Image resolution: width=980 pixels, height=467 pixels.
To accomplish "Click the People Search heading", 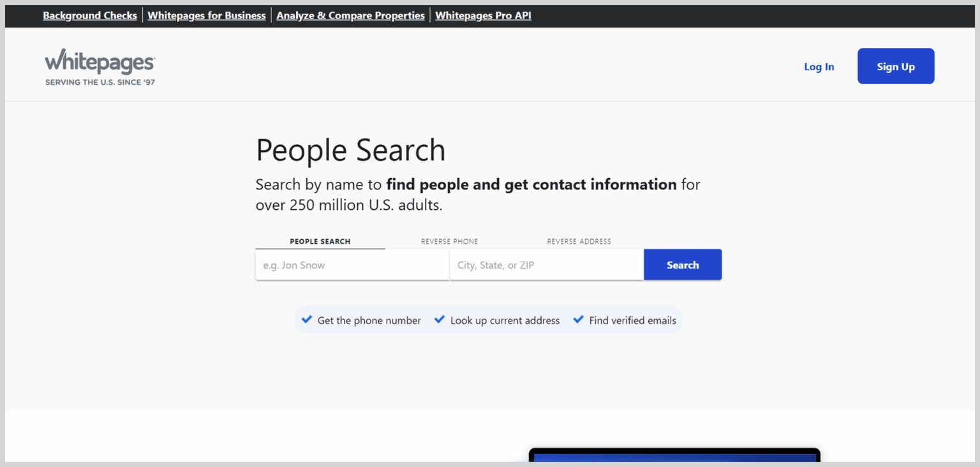I will click(350, 150).
